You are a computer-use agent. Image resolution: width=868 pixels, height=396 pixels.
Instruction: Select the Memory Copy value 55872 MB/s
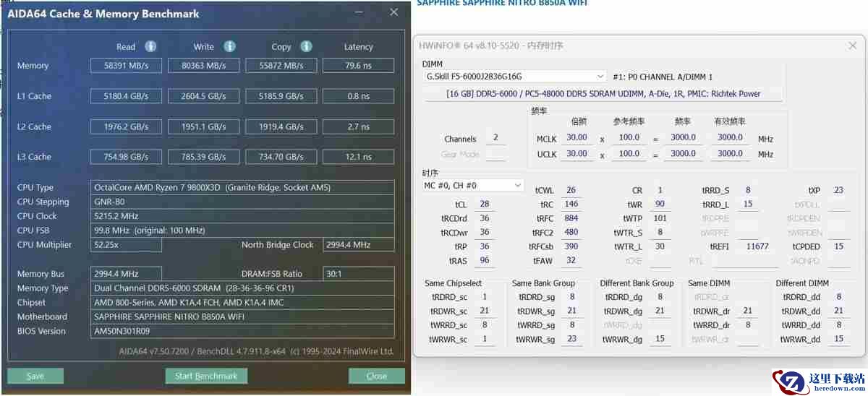coord(281,66)
